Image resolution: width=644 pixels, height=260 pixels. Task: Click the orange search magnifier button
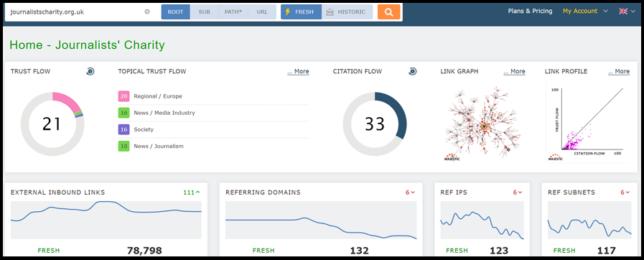pyautogui.click(x=388, y=12)
